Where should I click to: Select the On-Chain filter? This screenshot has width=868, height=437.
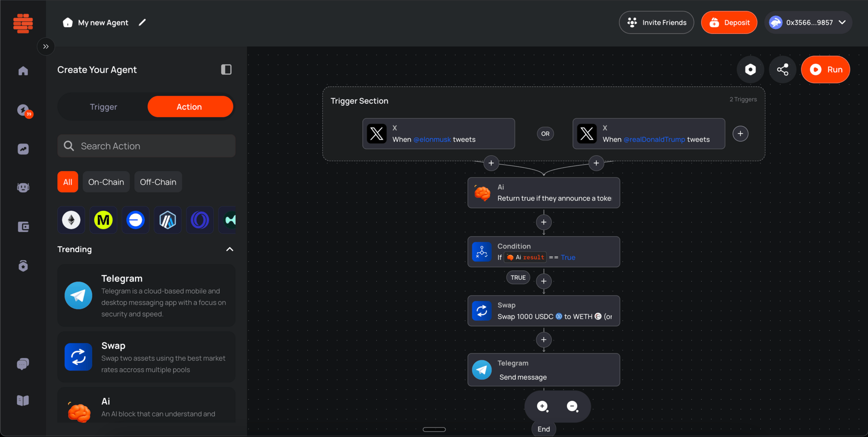pos(106,182)
